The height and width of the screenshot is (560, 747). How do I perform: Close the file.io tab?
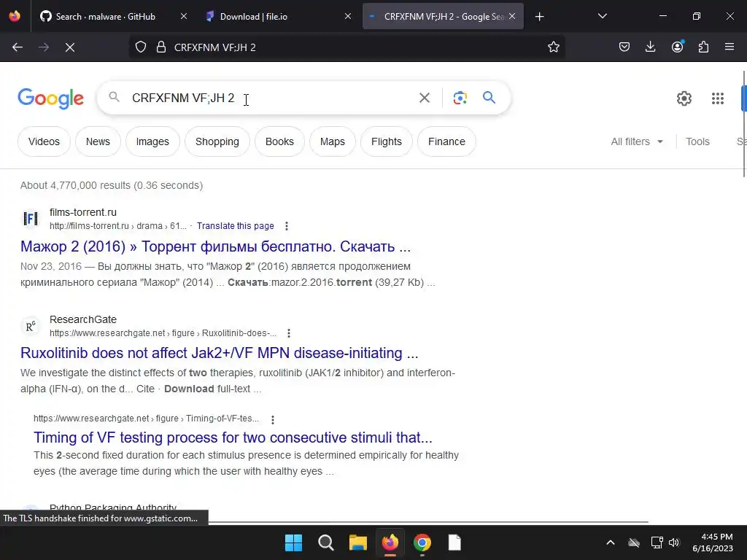(x=348, y=17)
